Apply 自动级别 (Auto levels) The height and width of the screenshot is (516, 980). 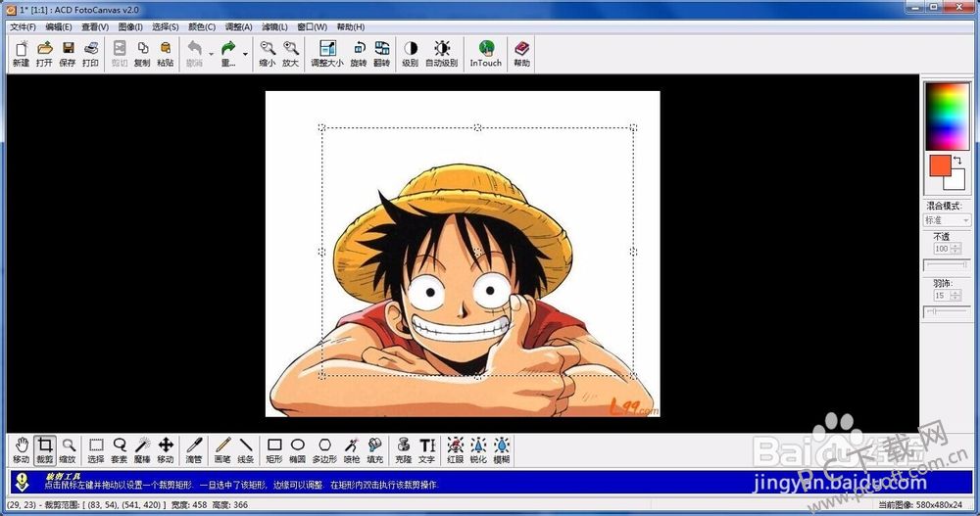(442, 53)
